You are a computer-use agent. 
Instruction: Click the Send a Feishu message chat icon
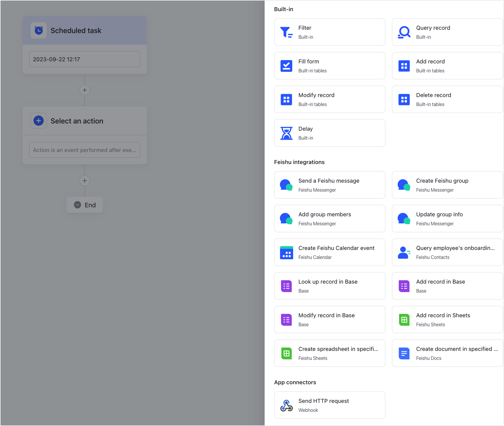(x=286, y=185)
